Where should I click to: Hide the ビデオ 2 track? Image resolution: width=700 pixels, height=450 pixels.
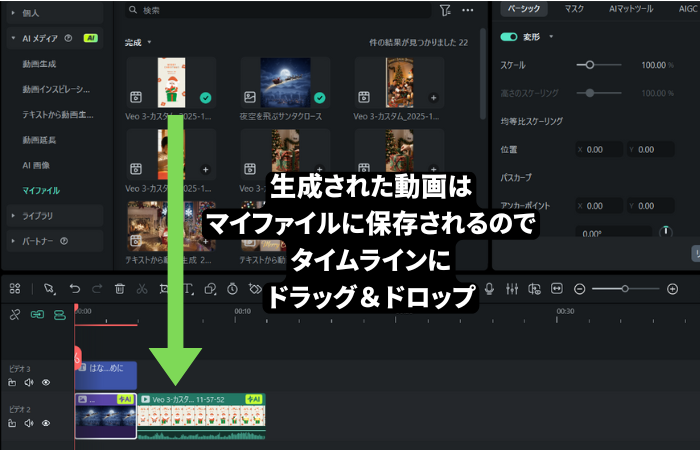[46, 423]
